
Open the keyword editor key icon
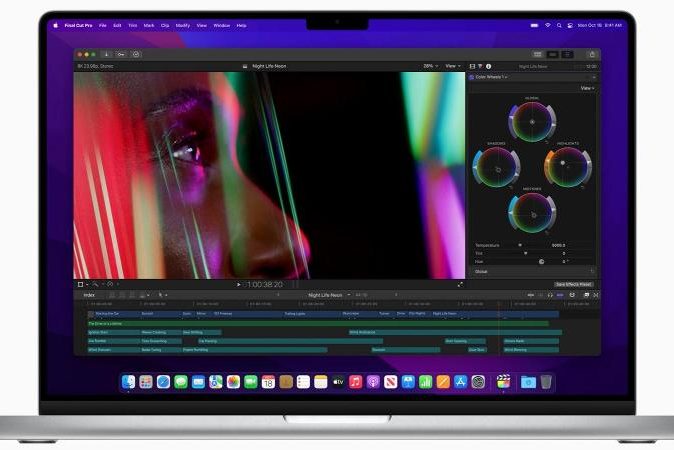coord(121,54)
